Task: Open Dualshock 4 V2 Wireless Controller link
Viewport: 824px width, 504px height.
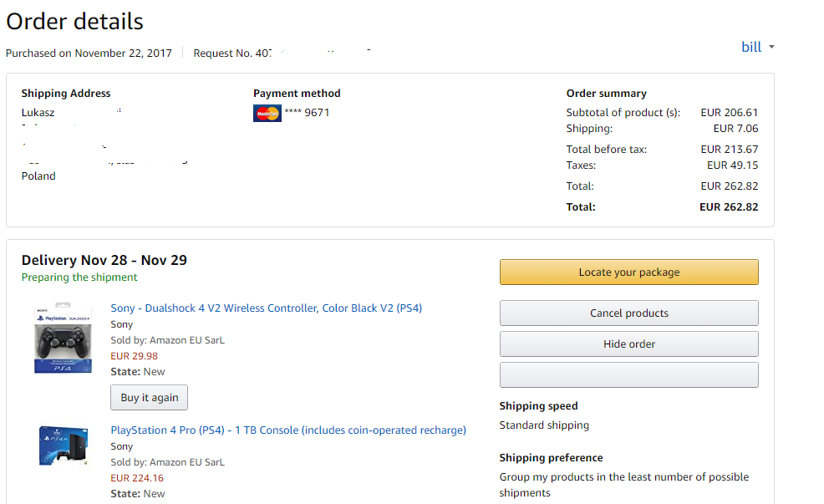Action: [266, 308]
